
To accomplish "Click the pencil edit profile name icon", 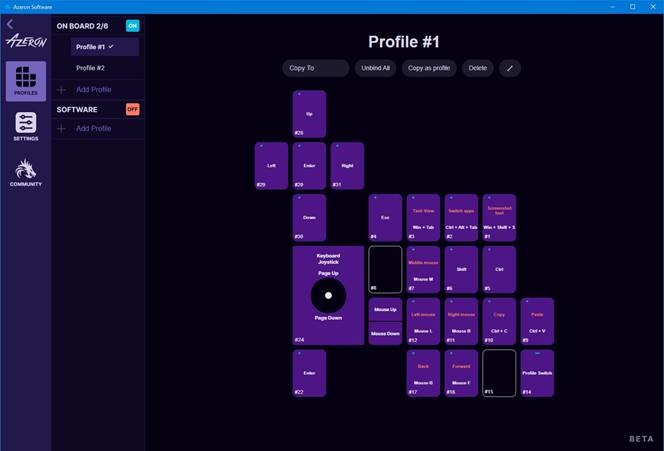I will point(510,68).
